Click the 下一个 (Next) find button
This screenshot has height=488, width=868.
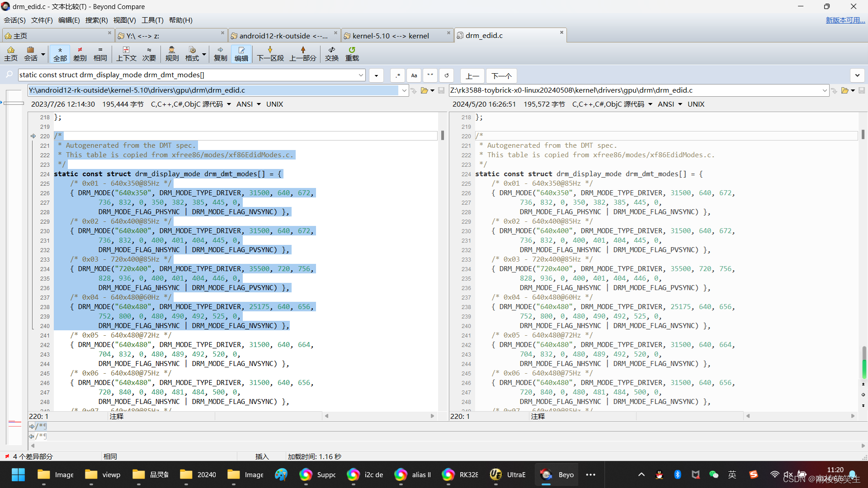[x=502, y=75]
